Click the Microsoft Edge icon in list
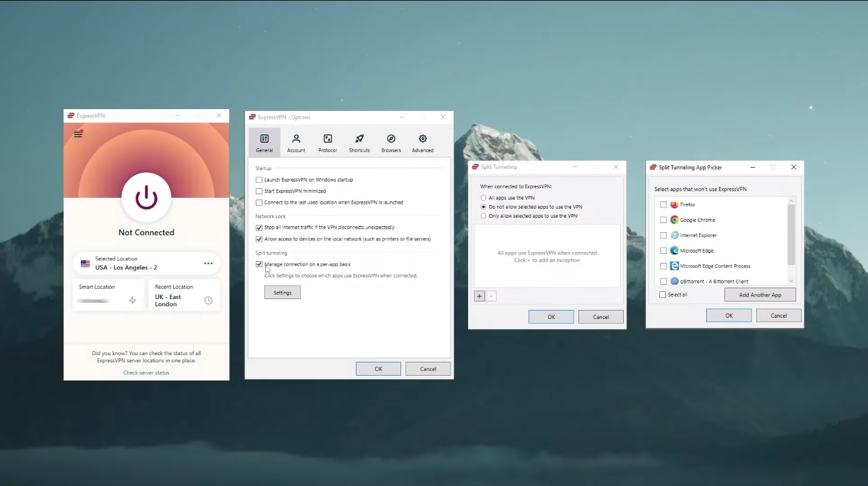Image resolution: width=868 pixels, height=486 pixels. (x=674, y=250)
